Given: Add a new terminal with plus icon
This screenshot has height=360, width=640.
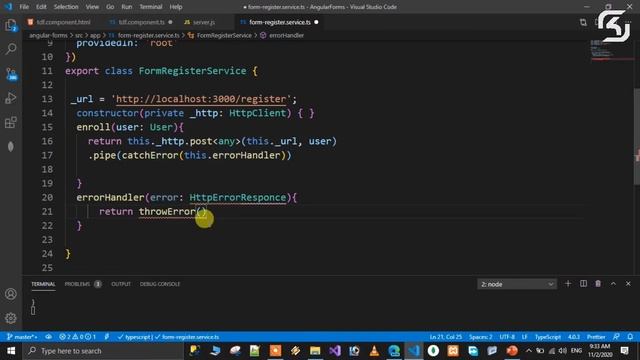Looking at the screenshot, I should (x=568, y=284).
